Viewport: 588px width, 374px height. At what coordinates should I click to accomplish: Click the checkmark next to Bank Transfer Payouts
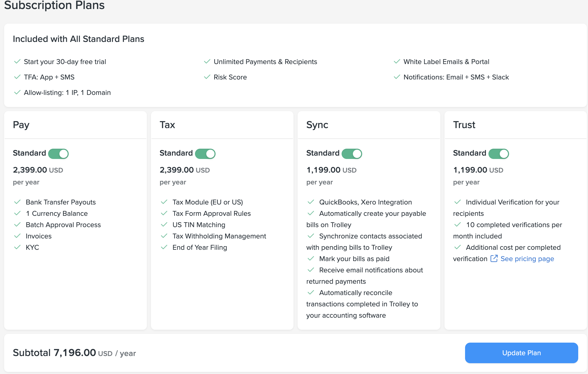(17, 202)
